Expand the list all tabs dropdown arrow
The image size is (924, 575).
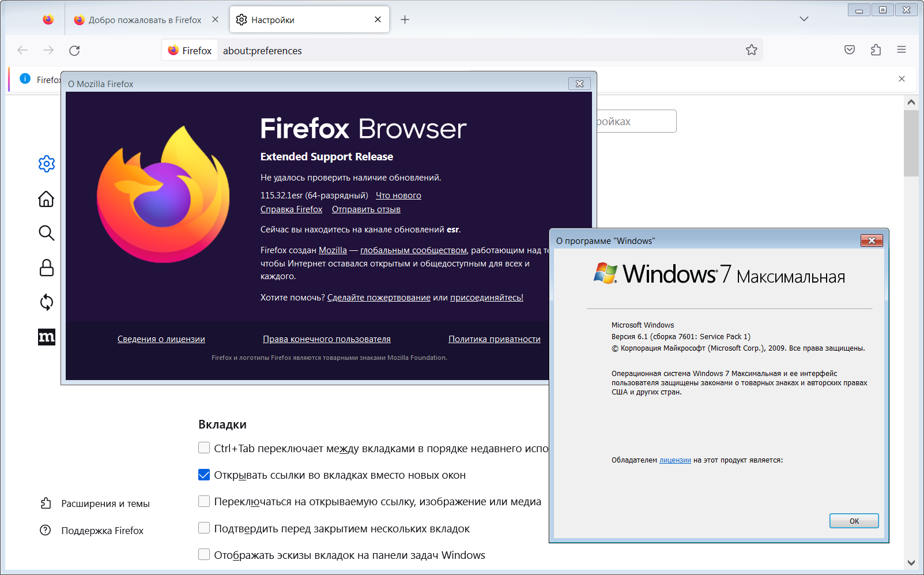click(x=804, y=19)
